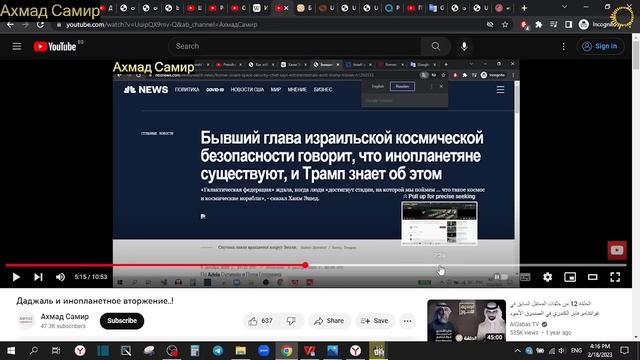Image resolution: width=640 pixels, height=360 pixels.
Task: Bookmark this page with the star icon
Action: pyautogui.click(x=505, y=24)
